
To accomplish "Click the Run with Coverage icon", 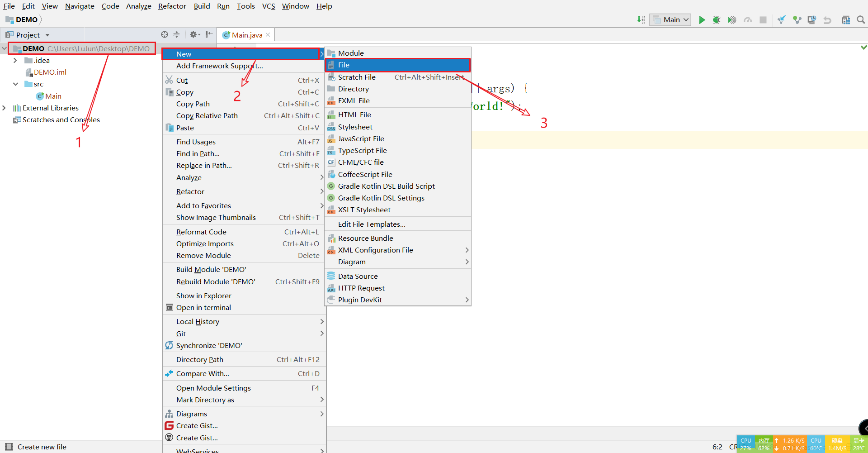I will (x=732, y=20).
